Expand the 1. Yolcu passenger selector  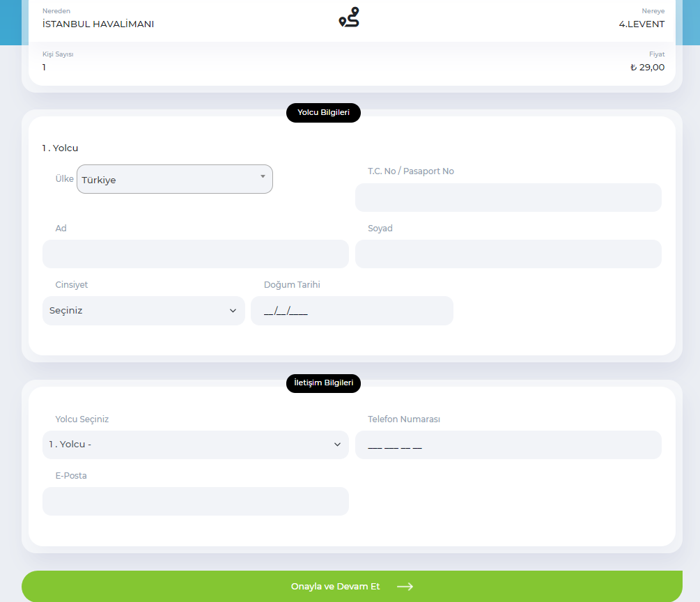(x=196, y=445)
